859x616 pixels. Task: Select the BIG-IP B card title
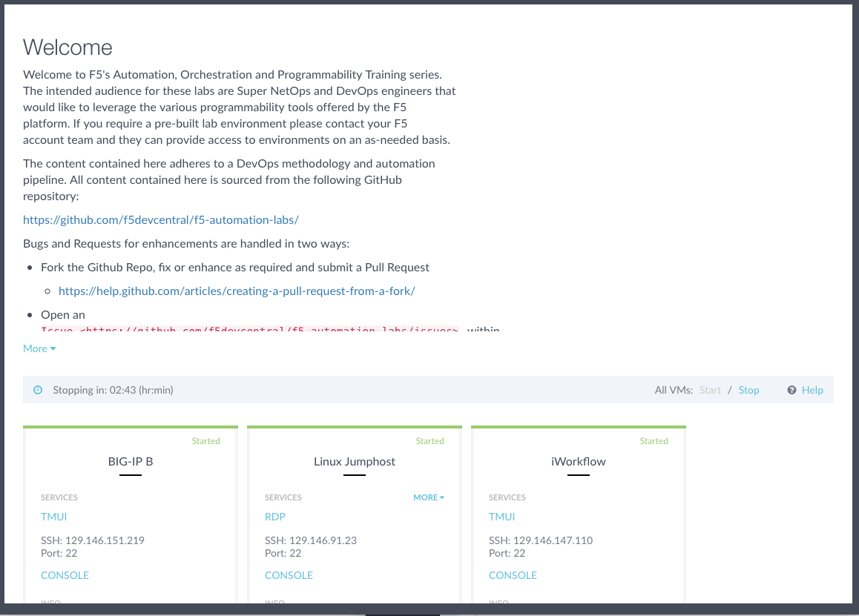(131, 461)
